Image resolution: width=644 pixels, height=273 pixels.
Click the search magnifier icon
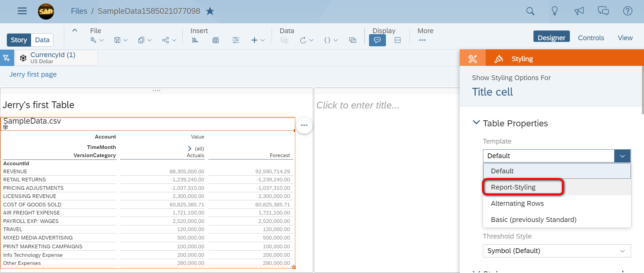click(x=530, y=11)
